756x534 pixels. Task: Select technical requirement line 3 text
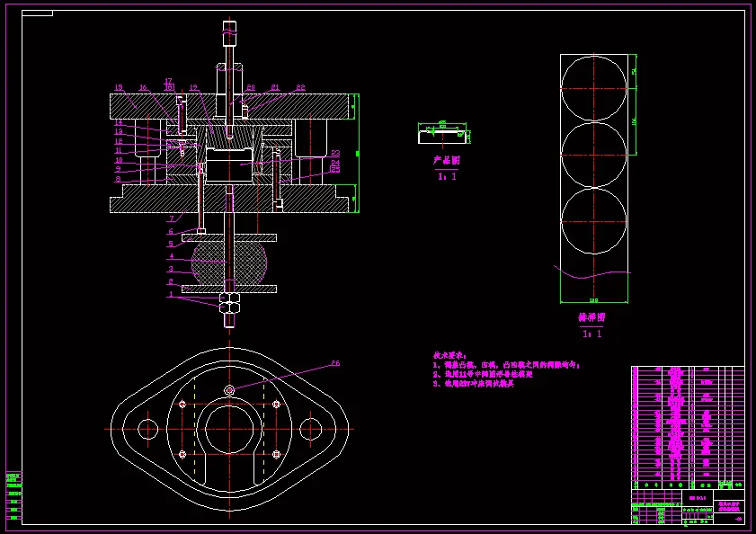(474, 384)
